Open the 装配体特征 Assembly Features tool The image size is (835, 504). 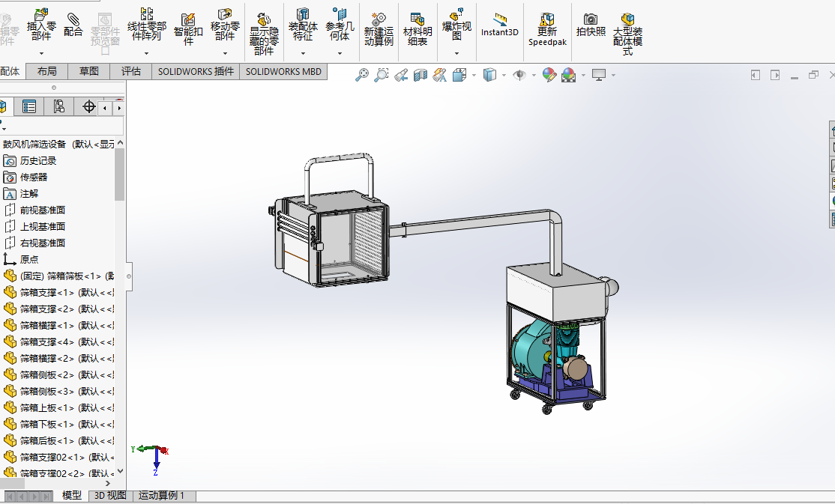(303, 25)
